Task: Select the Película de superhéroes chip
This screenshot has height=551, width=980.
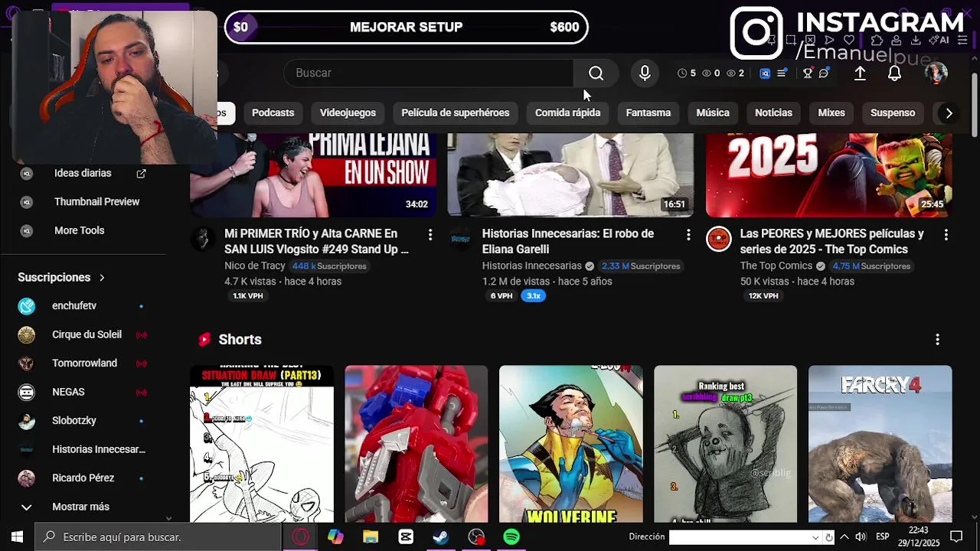Action: coord(456,112)
